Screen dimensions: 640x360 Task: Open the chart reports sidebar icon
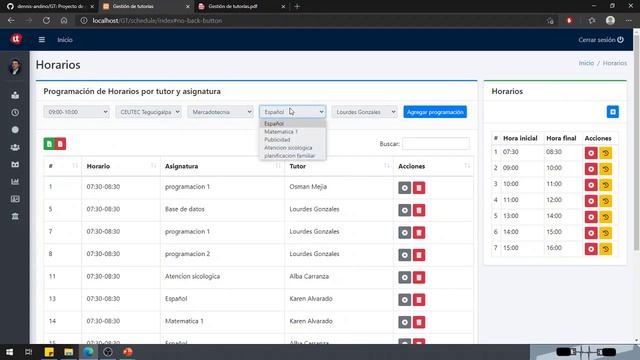15,182
